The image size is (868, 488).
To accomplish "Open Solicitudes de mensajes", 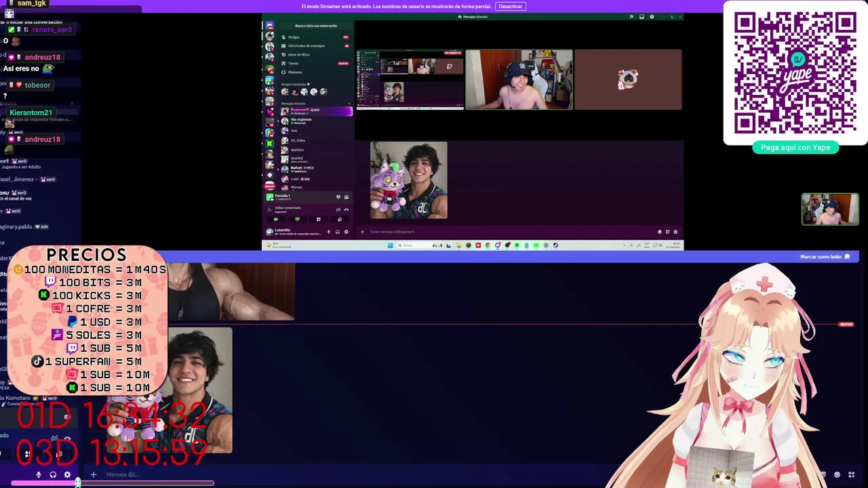I will point(315,46).
